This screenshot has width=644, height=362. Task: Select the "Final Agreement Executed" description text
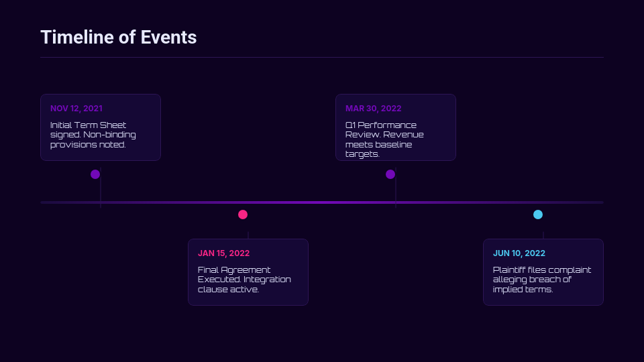coord(244,280)
